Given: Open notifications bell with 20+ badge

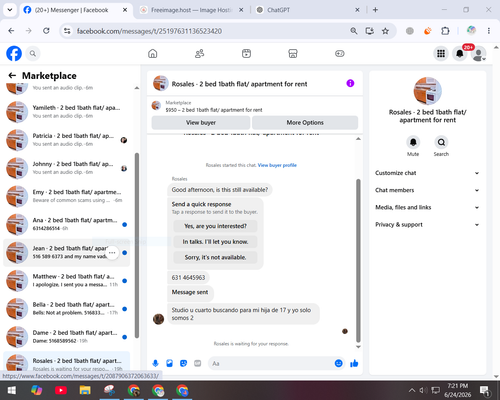Looking at the screenshot, I should (460, 53).
